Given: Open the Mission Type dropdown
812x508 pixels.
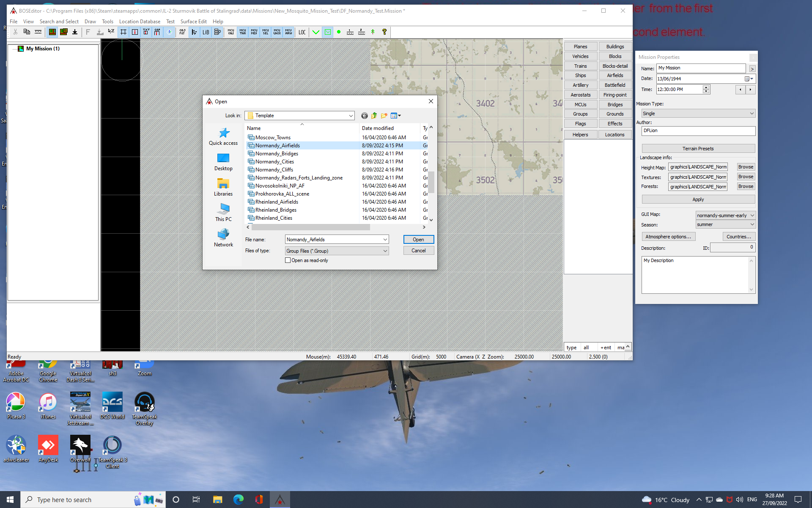Looking at the screenshot, I should coord(698,113).
